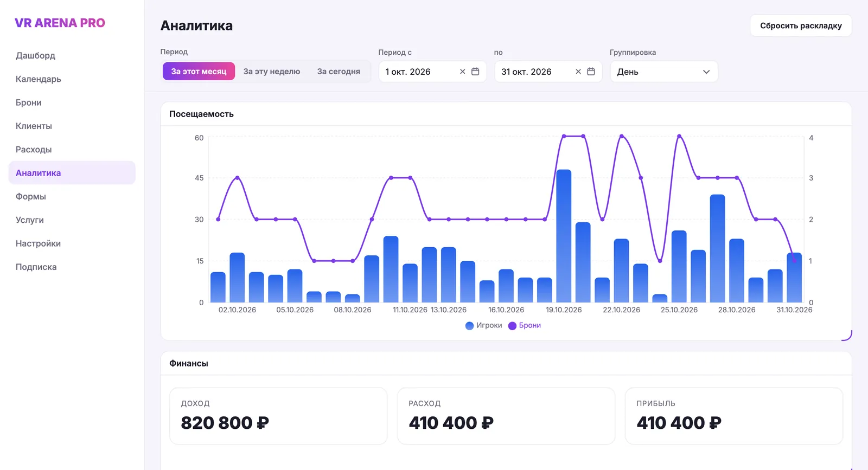The width and height of the screenshot is (868, 470).
Task: Click the start date field 1 окт. 2026
Action: pos(432,72)
